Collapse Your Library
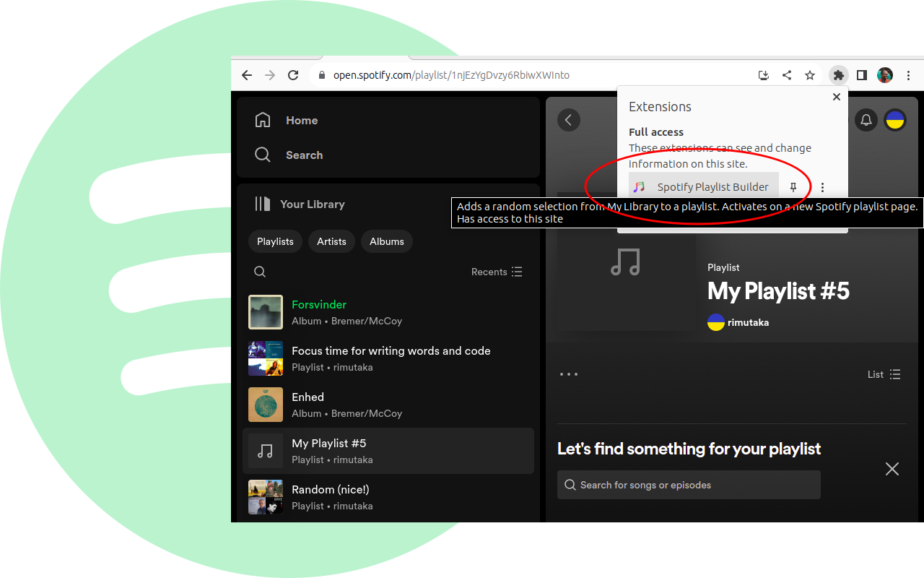This screenshot has height=578, width=924. coord(300,204)
